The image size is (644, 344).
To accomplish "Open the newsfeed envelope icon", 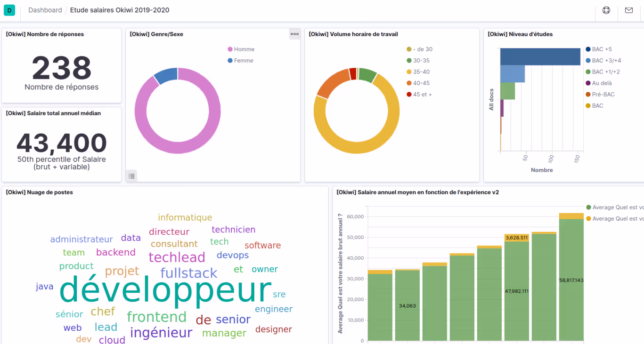I will (x=629, y=10).
